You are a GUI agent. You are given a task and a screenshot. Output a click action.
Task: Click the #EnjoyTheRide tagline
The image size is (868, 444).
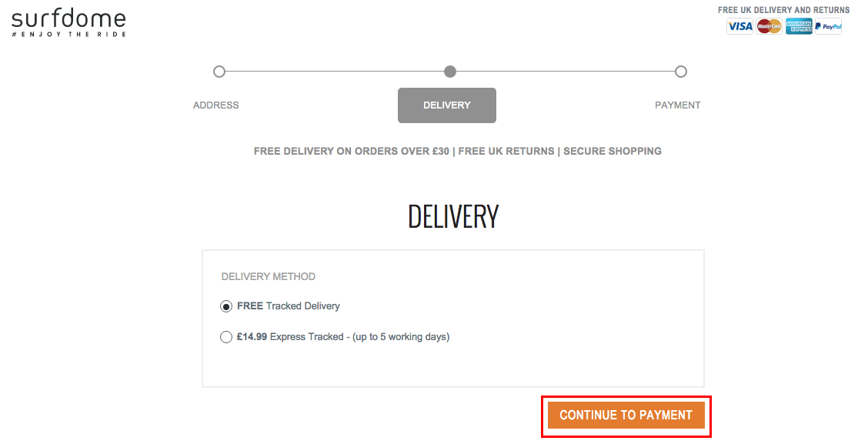coord(68,35)
